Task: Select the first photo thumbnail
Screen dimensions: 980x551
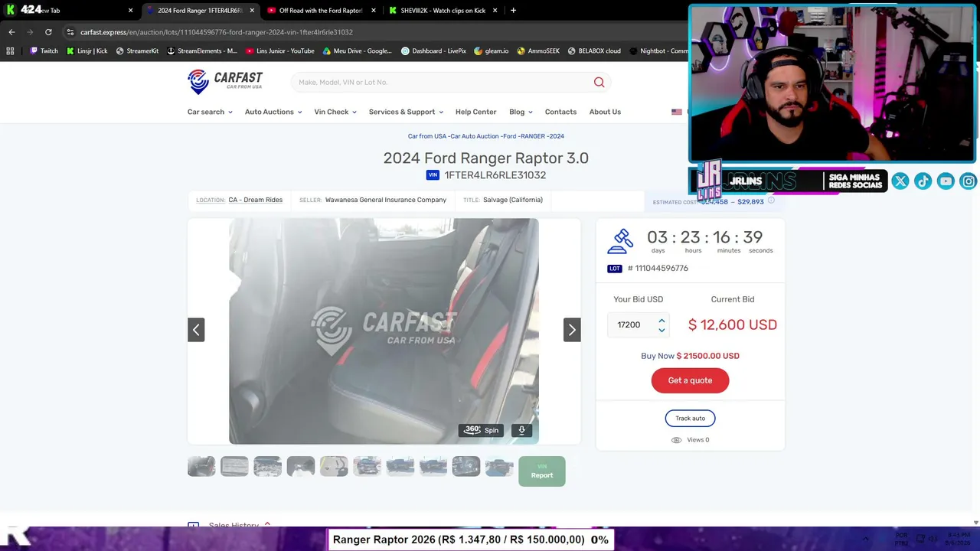Action: (201, 466)
